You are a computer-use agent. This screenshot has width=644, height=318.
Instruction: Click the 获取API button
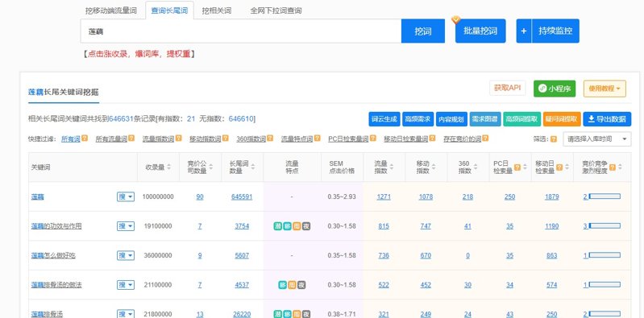508,89
